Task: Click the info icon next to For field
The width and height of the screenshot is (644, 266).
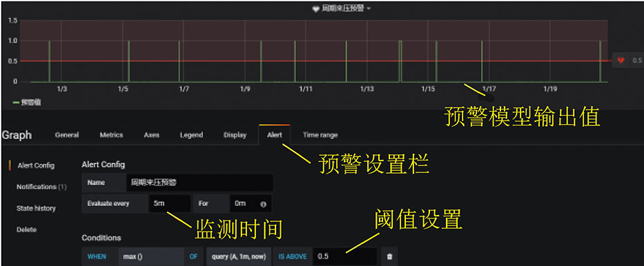Action: (x=263, y=204)
